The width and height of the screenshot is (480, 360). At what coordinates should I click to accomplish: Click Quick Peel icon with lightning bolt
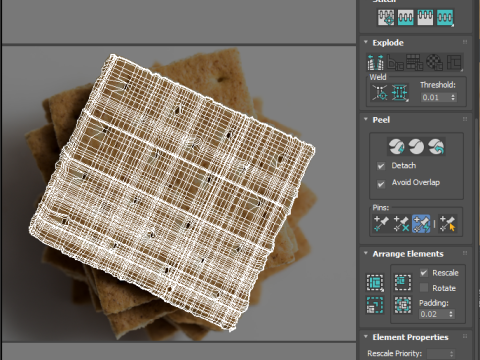(397, 146)
